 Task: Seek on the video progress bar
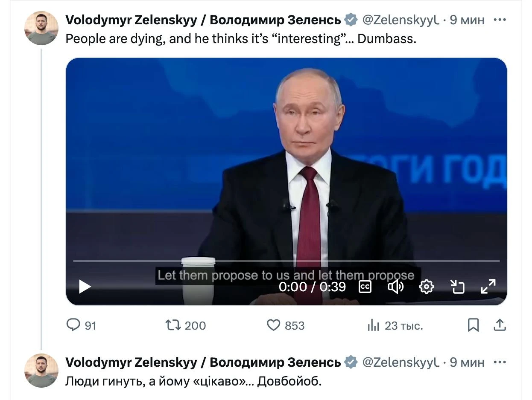pyautogui.click(x=286, y=261)
